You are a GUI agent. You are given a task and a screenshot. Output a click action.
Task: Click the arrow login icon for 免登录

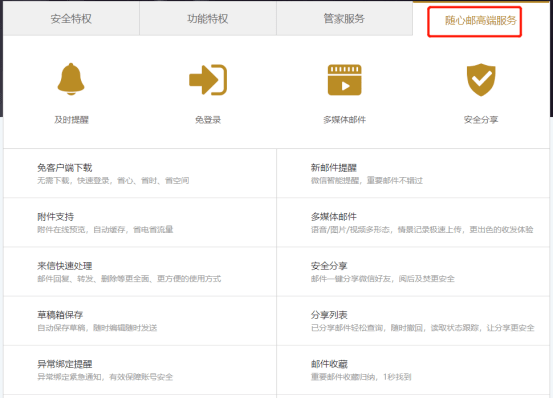point(208,80)
